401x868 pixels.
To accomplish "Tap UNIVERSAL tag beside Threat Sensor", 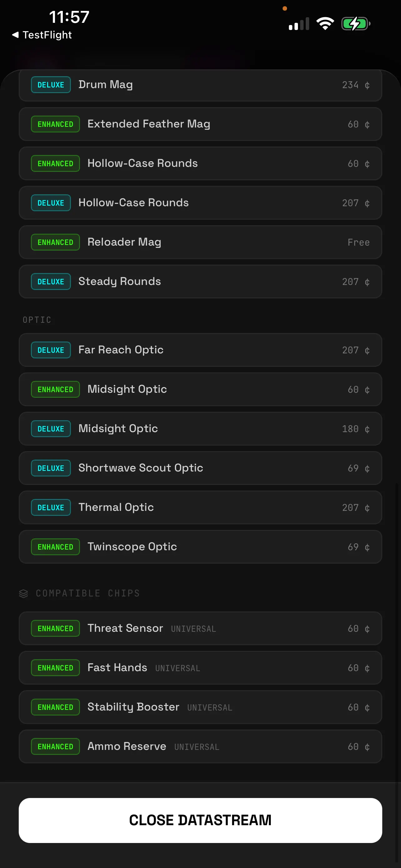I will [194, 629].
